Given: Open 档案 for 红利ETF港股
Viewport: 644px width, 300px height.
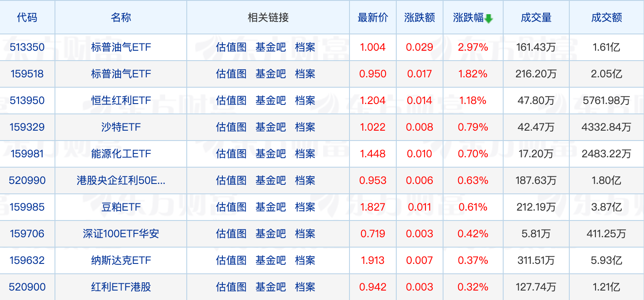Looking at the screenshot, I should click(x=305, y=287).
